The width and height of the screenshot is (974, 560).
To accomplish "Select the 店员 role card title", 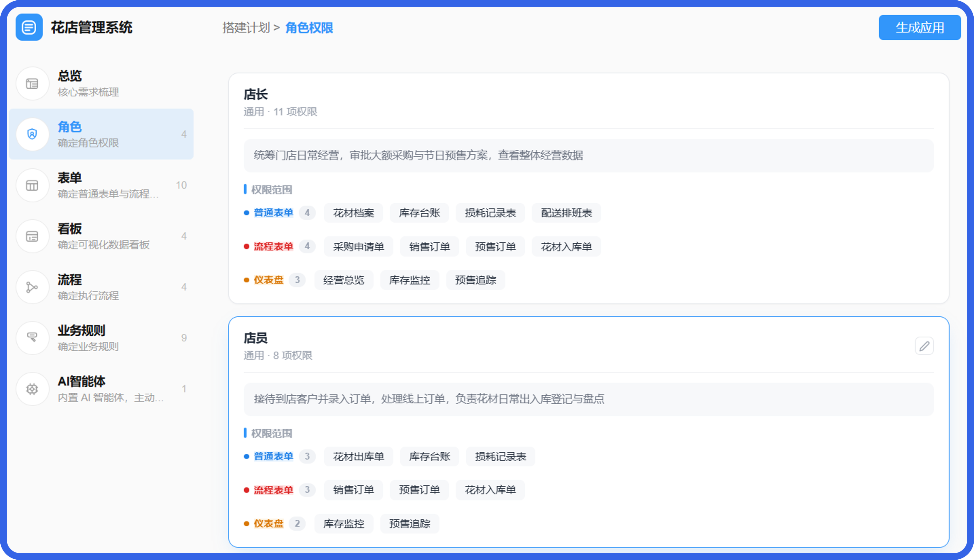I will click(x=255, y=338).
